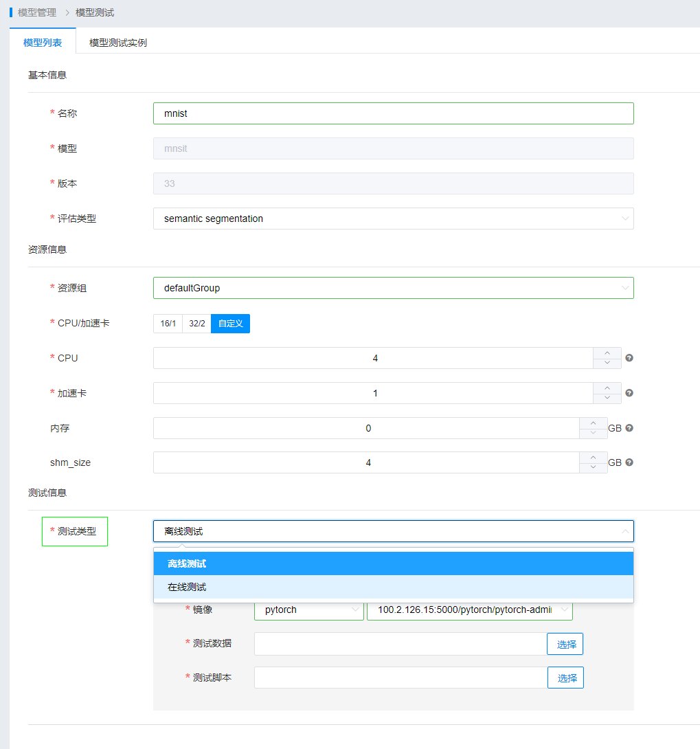Click 选择 button for 测试数据

[x=565, y=644]
